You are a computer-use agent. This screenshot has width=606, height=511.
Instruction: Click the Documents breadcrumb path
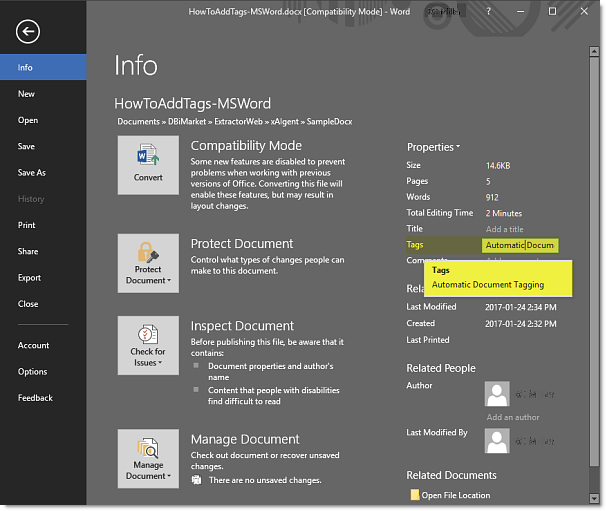point(138,122)
